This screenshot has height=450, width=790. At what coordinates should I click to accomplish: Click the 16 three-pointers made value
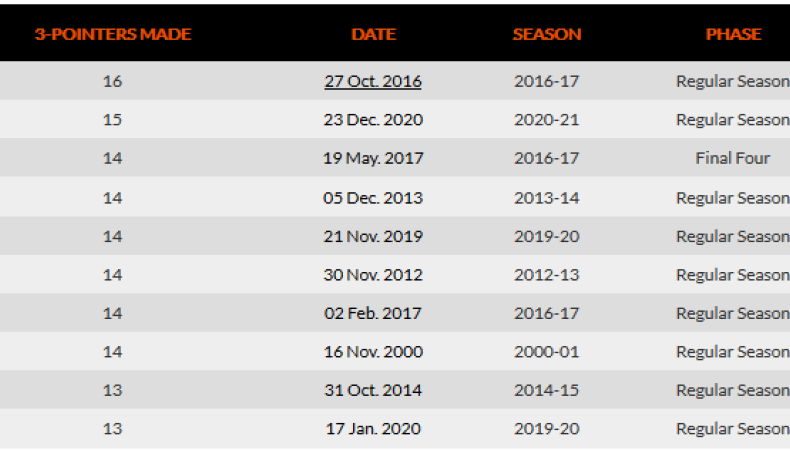[112, 81]
